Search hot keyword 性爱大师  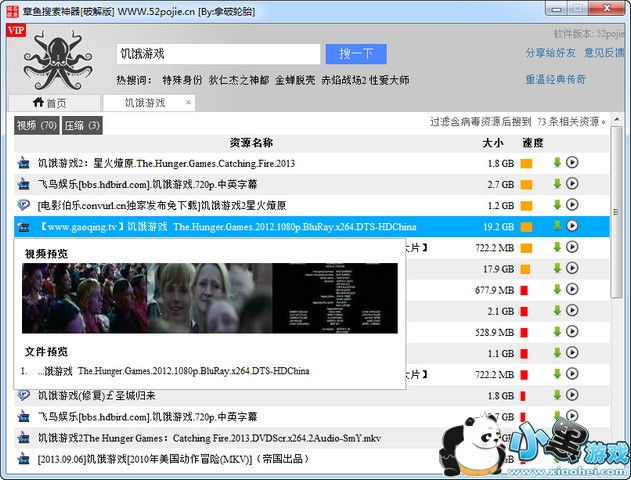point(389,80)
